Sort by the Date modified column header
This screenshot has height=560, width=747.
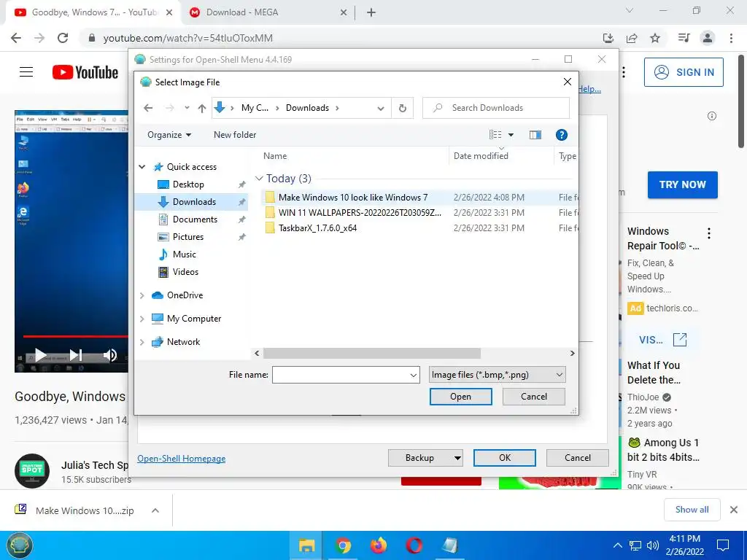pyautogui.click(x=481, y=156)
